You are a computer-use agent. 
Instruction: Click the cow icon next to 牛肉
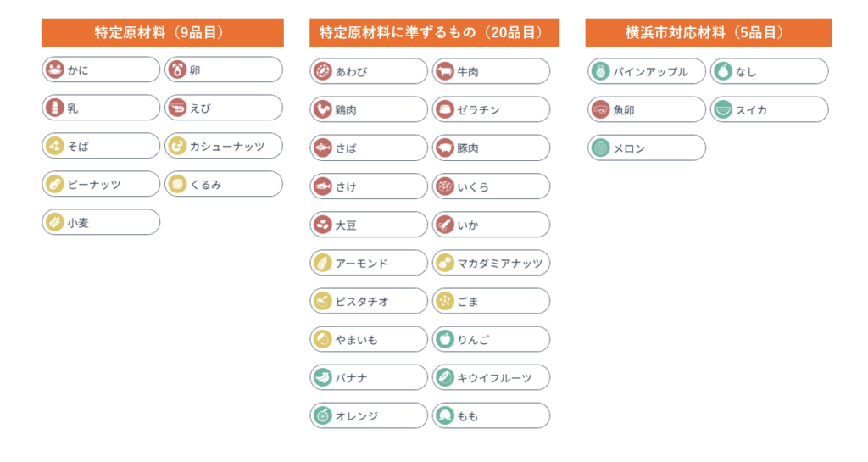click(x=444, y=71)
